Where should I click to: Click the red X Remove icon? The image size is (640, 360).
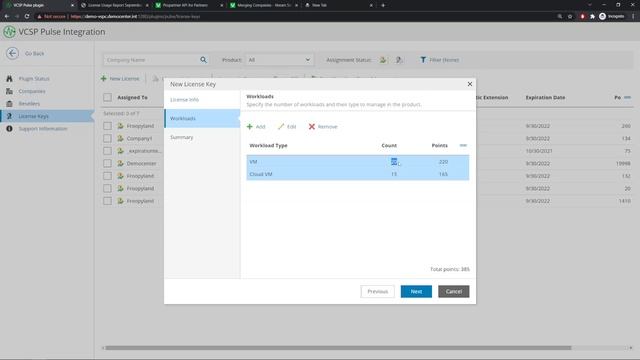tap(312, 127)
